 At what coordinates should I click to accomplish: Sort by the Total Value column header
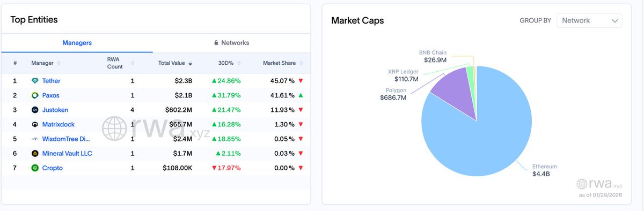tap(172, 63)
